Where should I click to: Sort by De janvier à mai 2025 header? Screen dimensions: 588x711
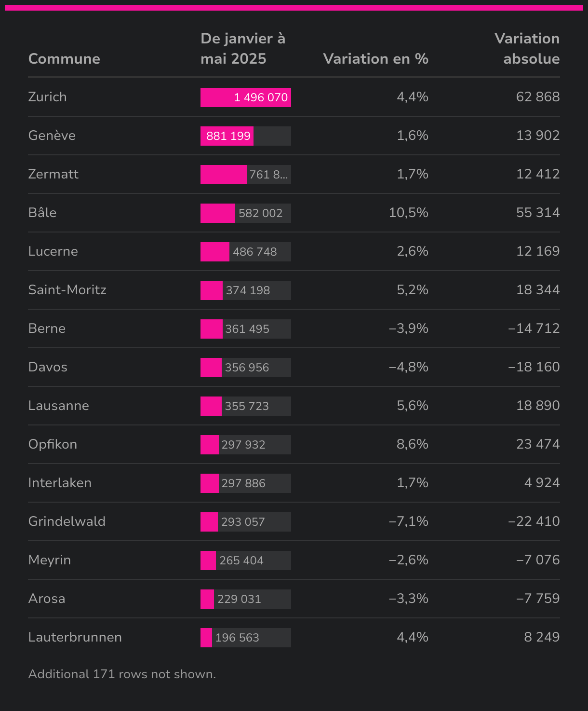point(243,49)
